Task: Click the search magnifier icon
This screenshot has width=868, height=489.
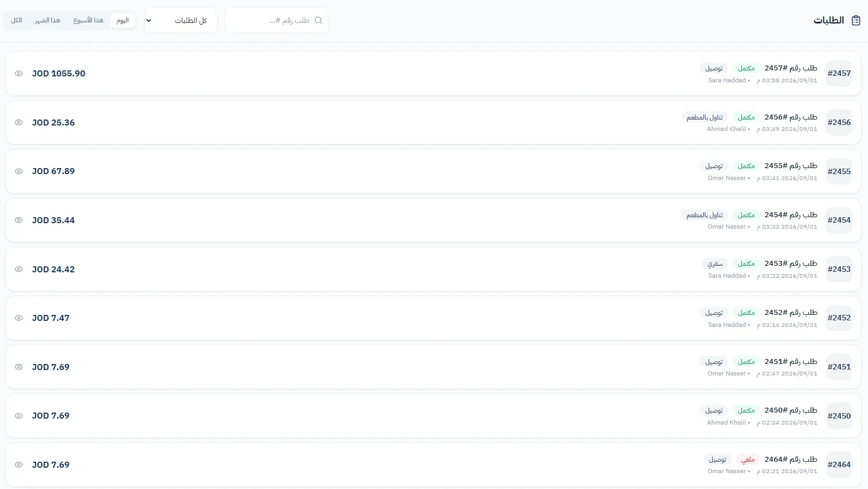Action: click(x=318, y=20)
